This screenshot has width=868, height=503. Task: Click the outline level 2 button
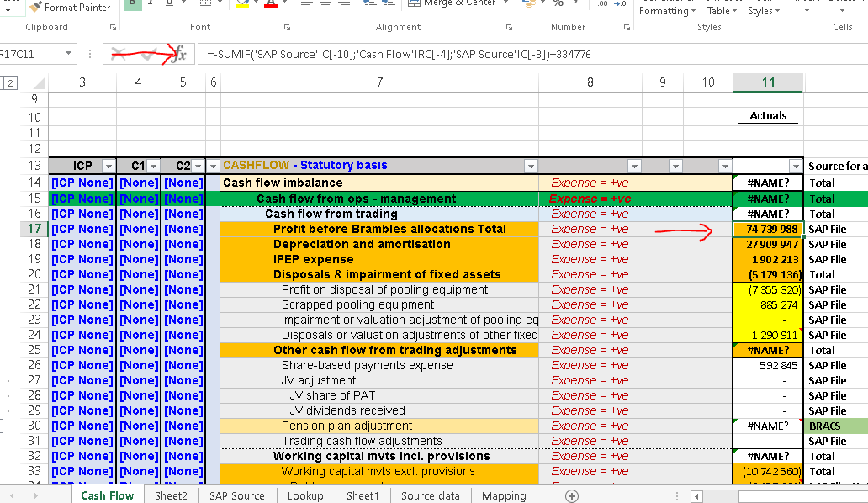pos(10,82)
